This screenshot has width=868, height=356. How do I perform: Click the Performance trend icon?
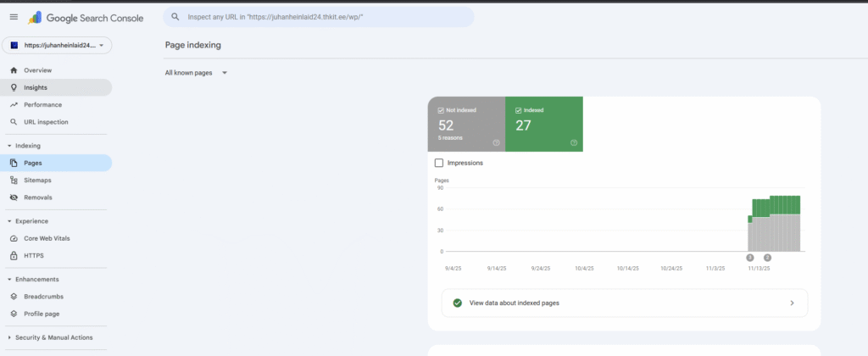(14, 105)
